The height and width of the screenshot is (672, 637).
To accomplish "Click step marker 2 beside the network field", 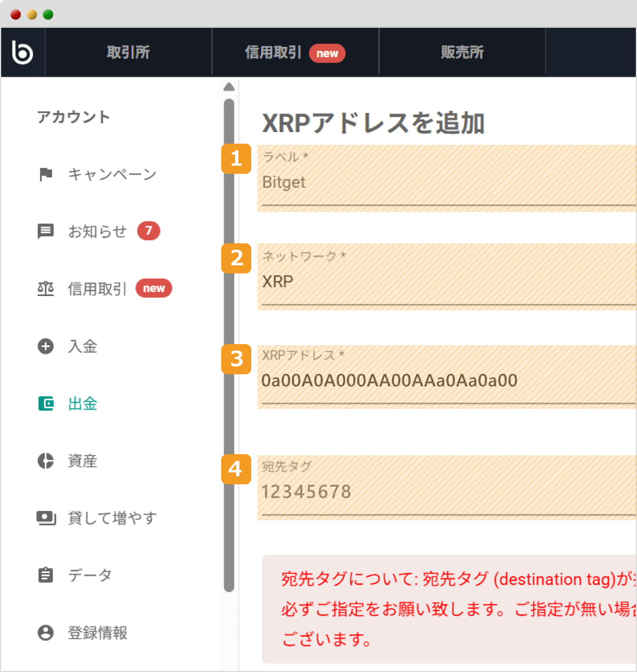I will click(236, 259).
